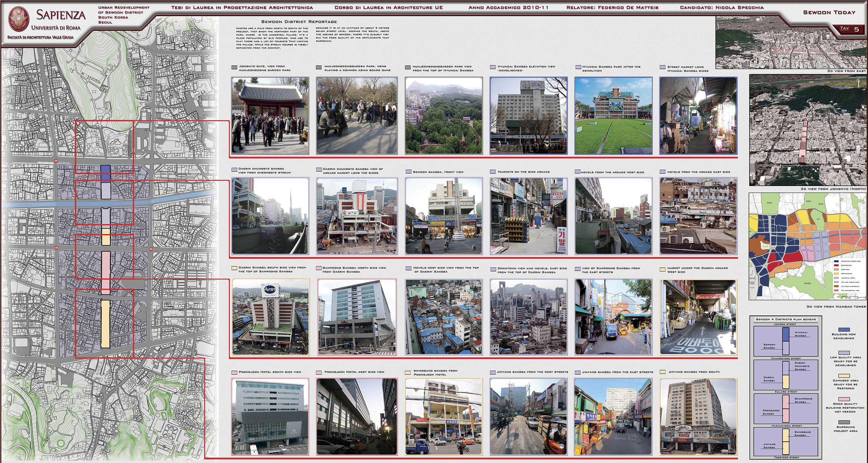
Task: Open the green park after demolition photo
Action: pos(613,116)
